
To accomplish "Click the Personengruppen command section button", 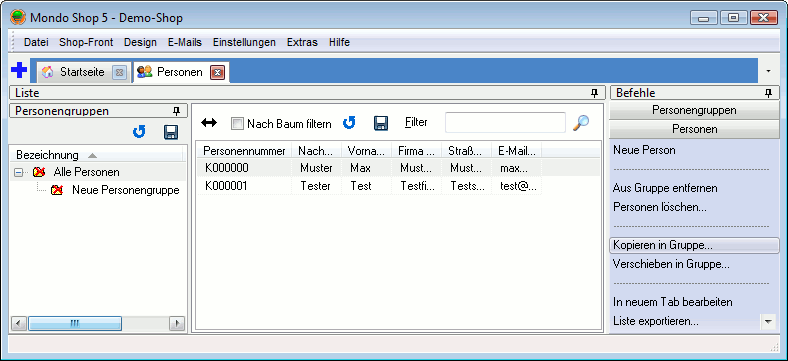I will click(x=694, y=110).
